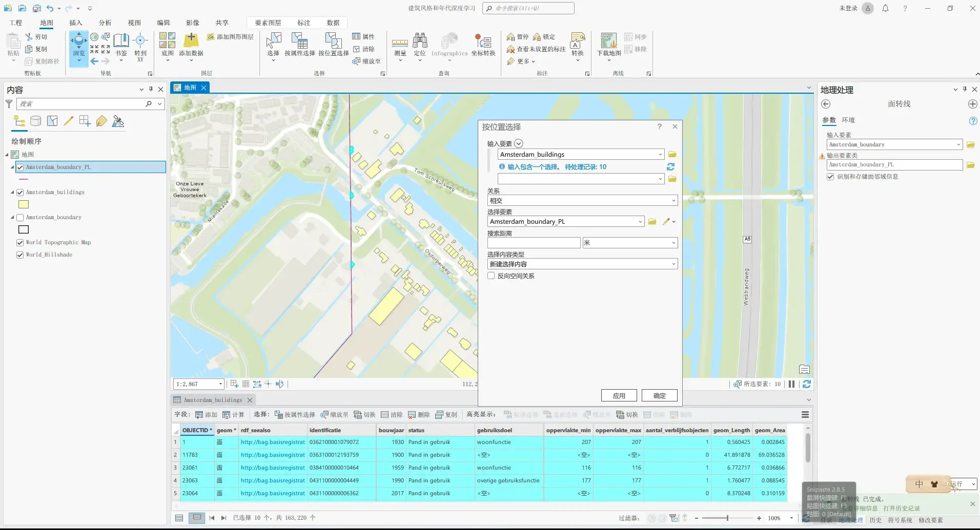Open selection type dropdown 新建选择内容

673,264
